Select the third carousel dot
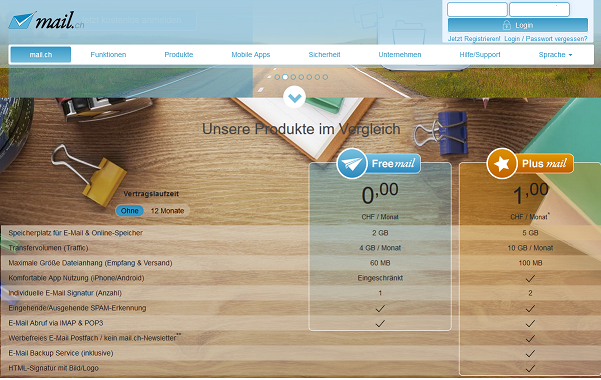 293,77
